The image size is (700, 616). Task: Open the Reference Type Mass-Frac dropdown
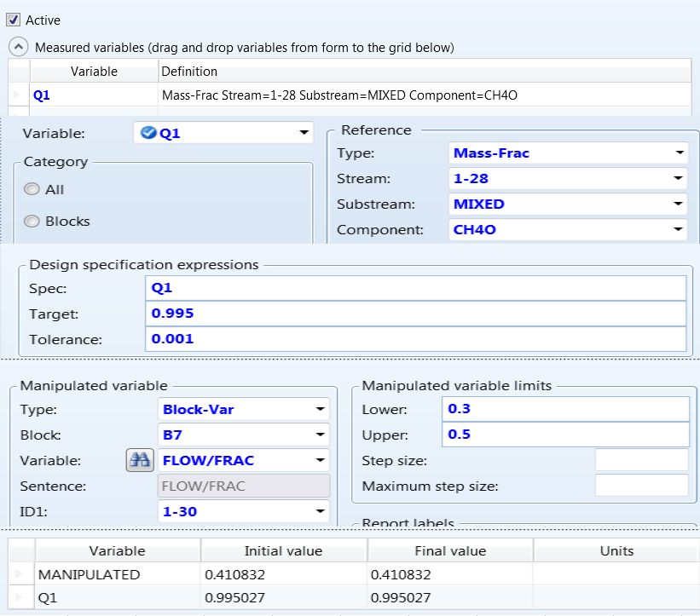pos(680,153)
